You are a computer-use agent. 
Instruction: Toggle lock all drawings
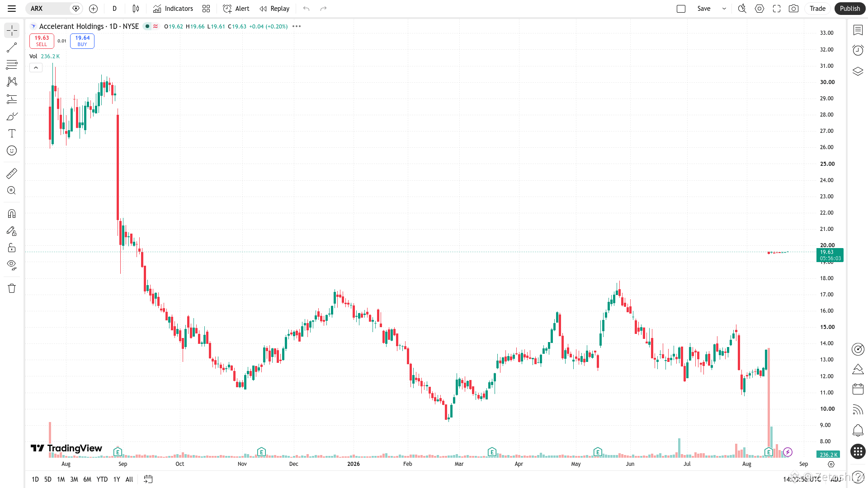pyautogui.click(x=12, y=248)
